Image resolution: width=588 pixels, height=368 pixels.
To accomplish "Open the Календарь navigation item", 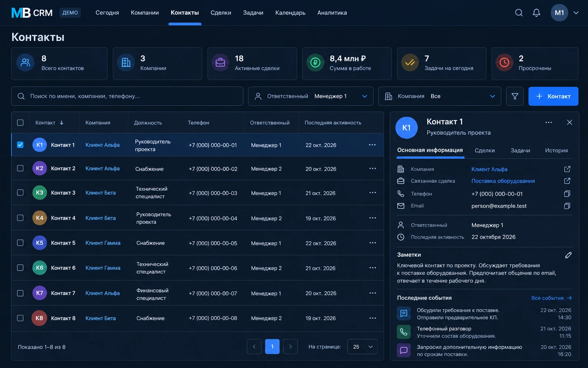I will pos(290,13).
